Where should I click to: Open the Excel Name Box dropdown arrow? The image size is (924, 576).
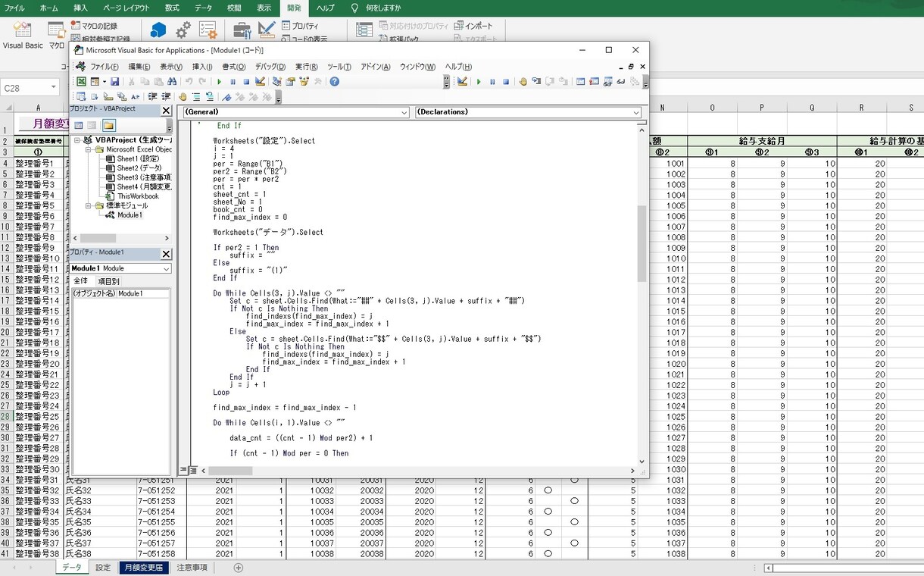point(54,88)
